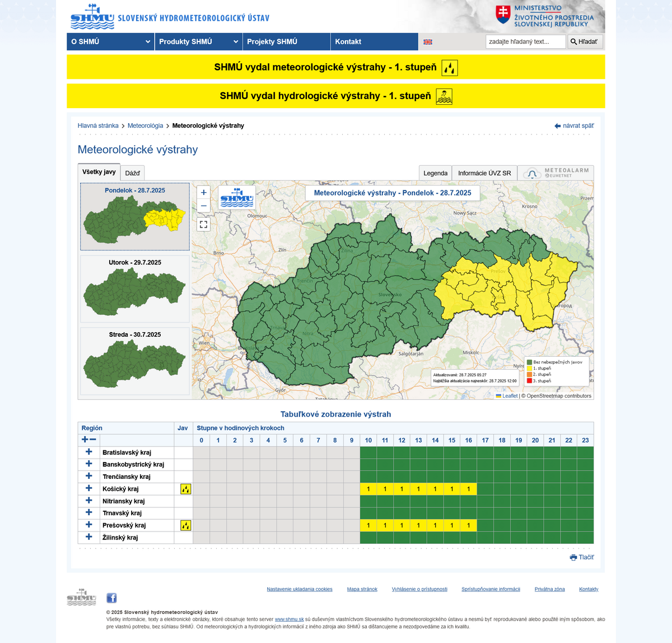Click Košický kraj warning cell at hour 10
Screen dimensions: 672x643
coord(368,489)
